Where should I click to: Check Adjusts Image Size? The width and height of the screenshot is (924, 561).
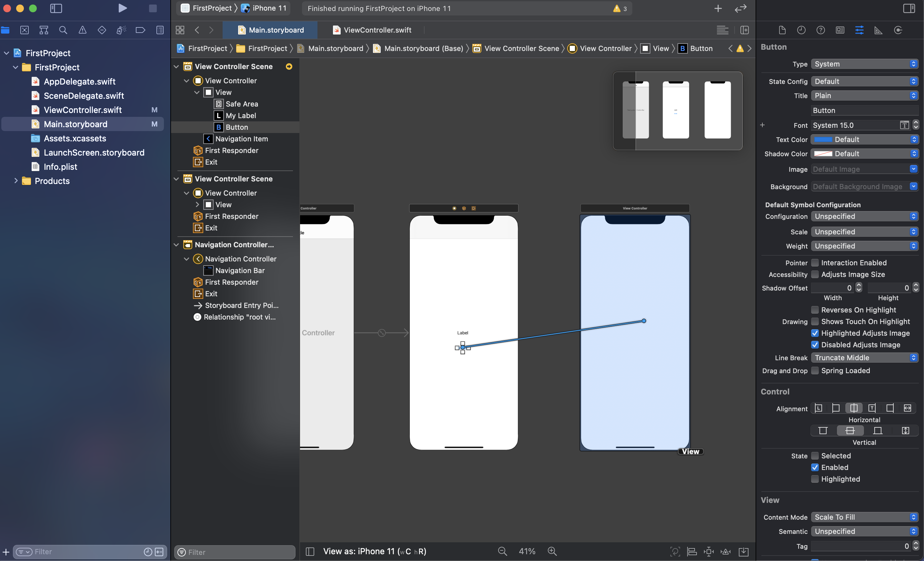(815, 274)
